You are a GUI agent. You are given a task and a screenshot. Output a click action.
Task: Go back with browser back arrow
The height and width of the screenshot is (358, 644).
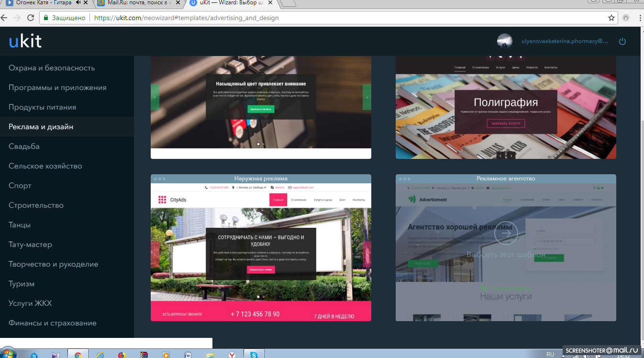click(x=4, y=18)
